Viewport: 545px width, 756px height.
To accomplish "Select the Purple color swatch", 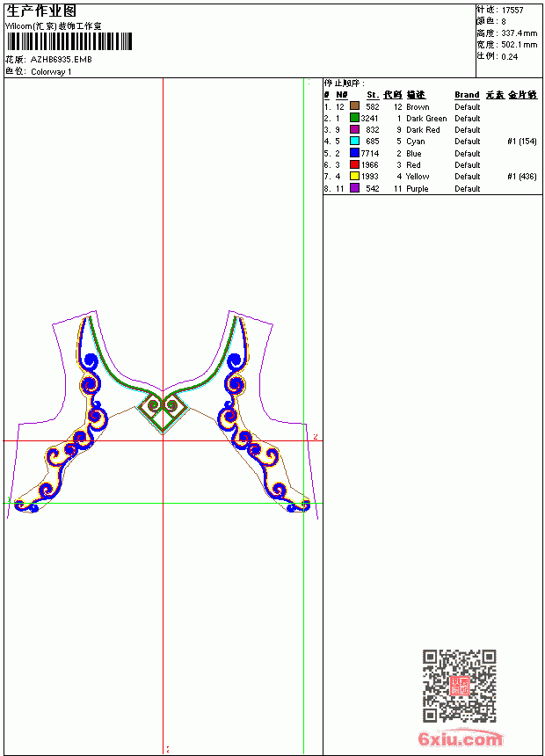I will [354, 188].
